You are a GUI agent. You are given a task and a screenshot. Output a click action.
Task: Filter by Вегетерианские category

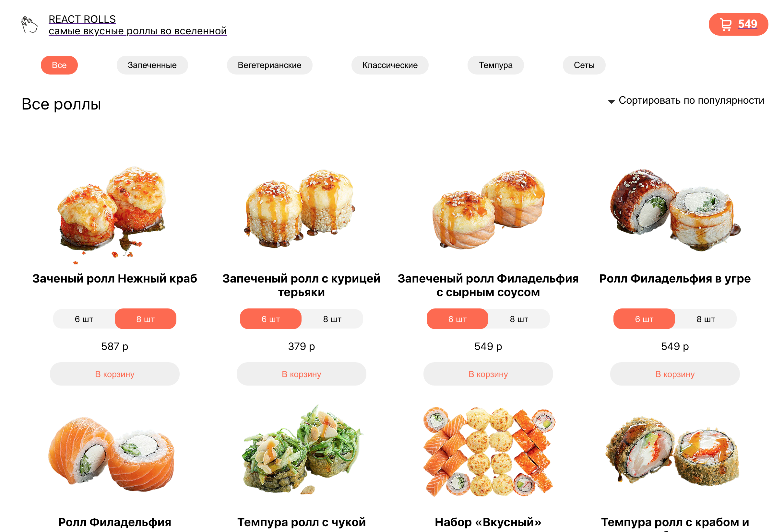point(269,65)
